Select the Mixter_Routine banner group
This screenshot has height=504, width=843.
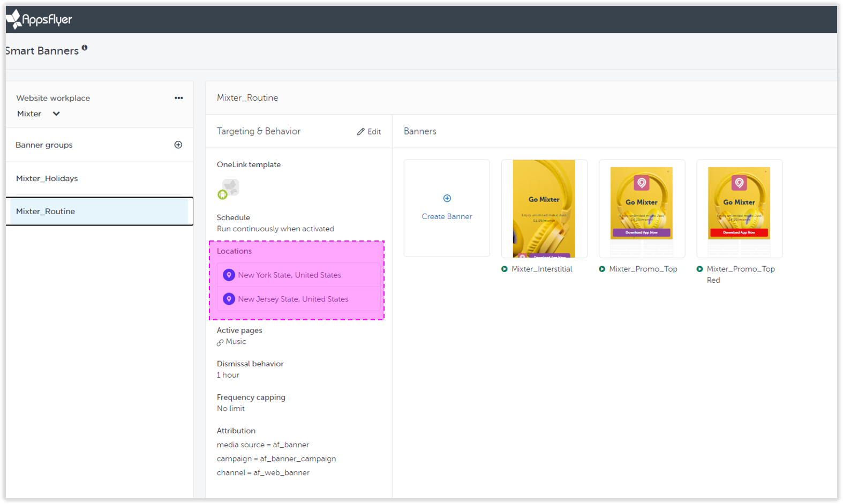(100, 211)
